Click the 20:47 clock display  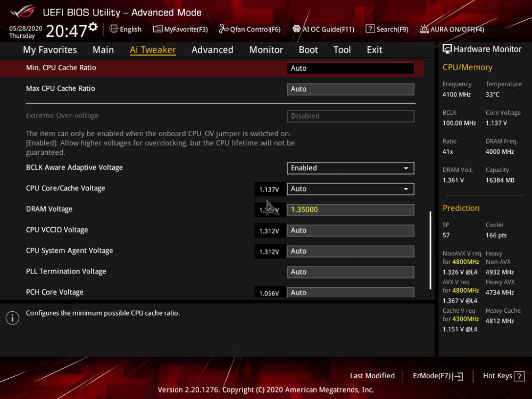click(x=66, y=31)
